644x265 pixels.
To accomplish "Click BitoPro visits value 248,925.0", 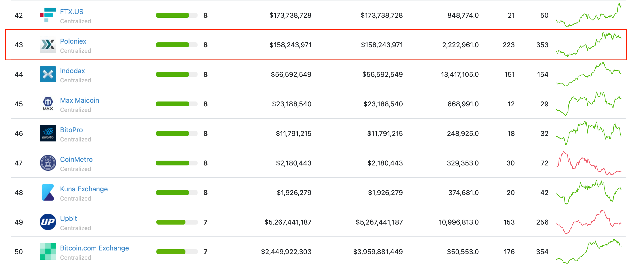I will [463, 134].
